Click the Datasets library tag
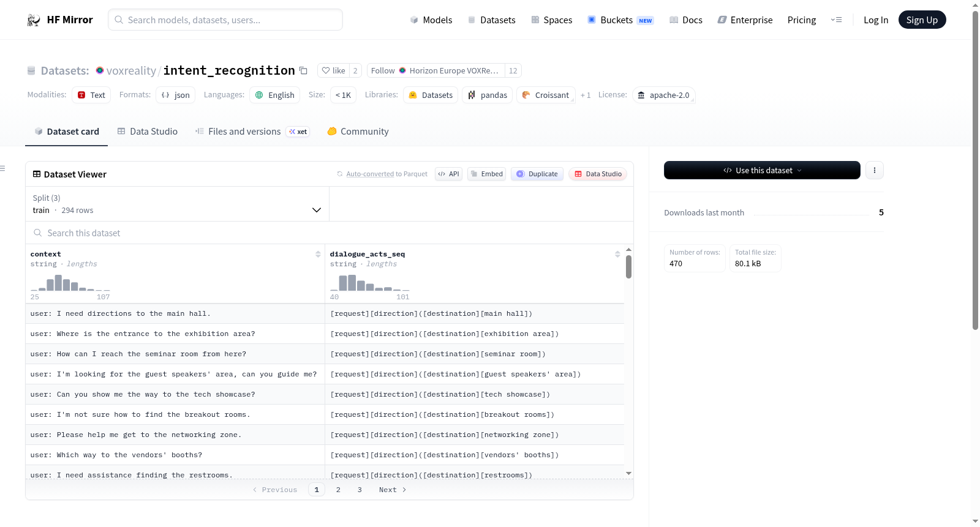Image resolution: width=980 pixels, height=527 pixels. pos(431,95)
